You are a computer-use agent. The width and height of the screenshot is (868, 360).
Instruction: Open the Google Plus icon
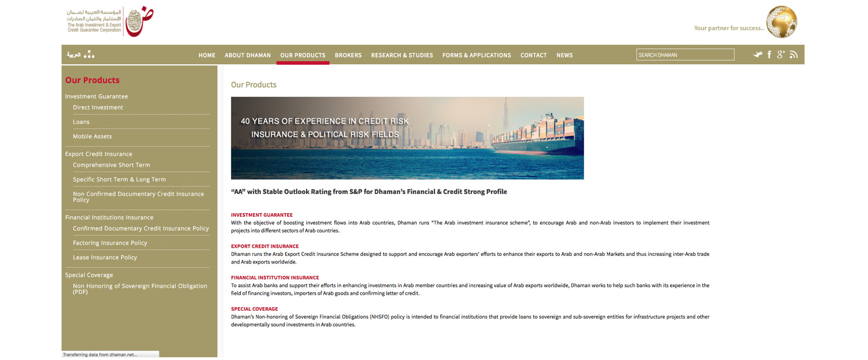pyautogui.click(x=781, y=55)
